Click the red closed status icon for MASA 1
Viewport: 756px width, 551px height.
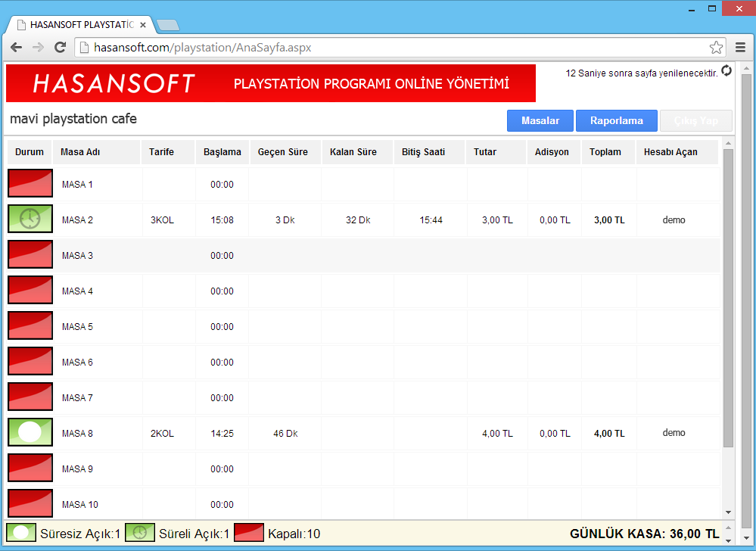pos(30,184)
